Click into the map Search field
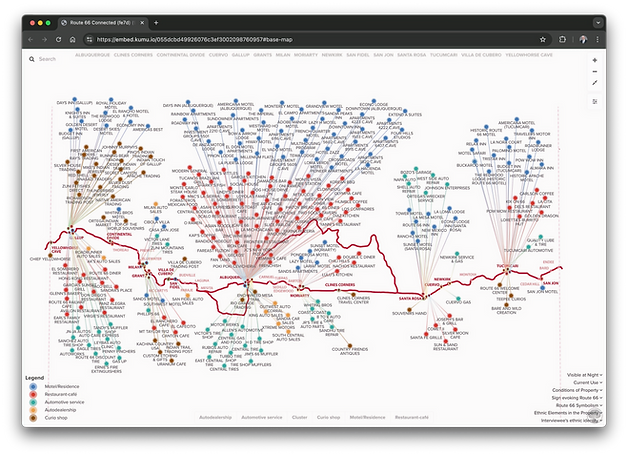The height and width of the screenshot is (455, 628). pyautogui.click(x=47, y=59)
